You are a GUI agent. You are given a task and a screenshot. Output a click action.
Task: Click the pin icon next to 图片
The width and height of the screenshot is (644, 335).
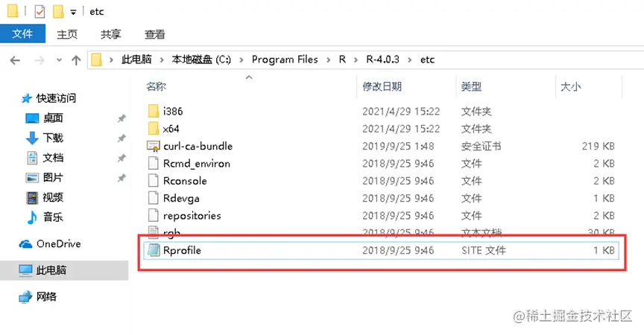pos(121,178)
